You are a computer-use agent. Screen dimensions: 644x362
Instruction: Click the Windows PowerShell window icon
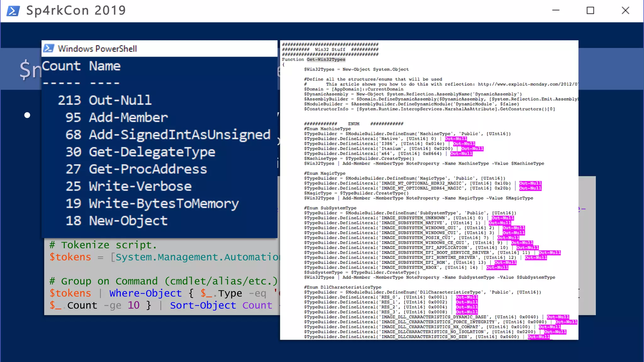tap(49, 48)
